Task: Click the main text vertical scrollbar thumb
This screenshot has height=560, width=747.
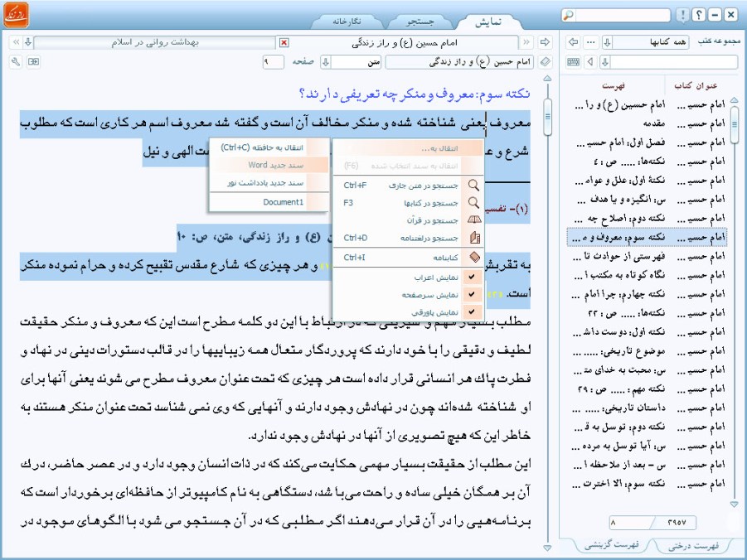Action: pos(547,117)
